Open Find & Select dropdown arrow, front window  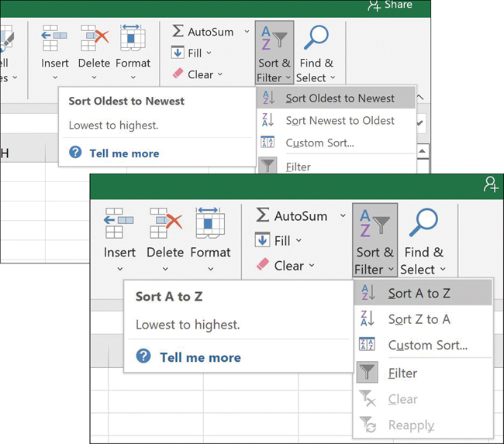443,269
